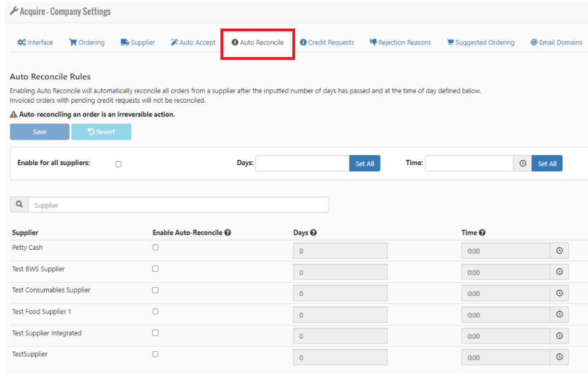Click the clock icon in Petty Cash row
This screenshot has height=376, width=588.
(559, 251)
